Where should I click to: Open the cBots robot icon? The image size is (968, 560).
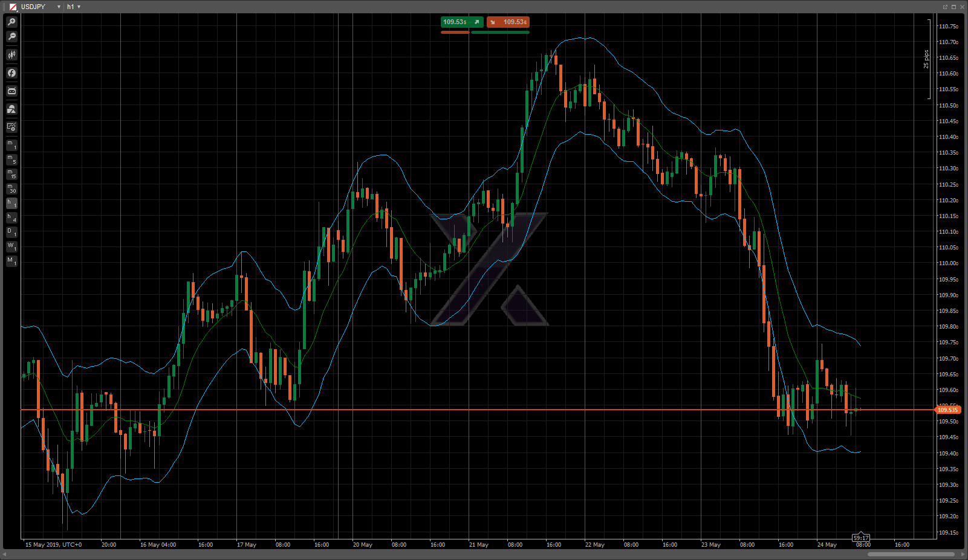coord(11,91)
